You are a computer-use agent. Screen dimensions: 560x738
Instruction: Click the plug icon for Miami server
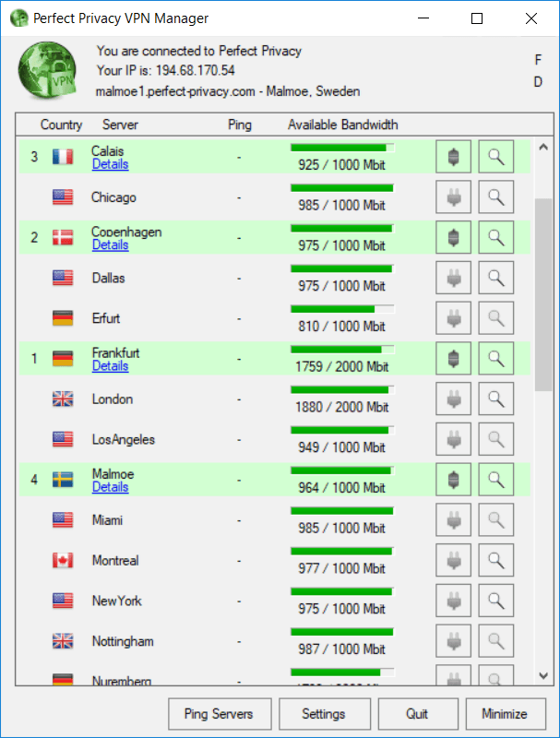tap(453, 520)
